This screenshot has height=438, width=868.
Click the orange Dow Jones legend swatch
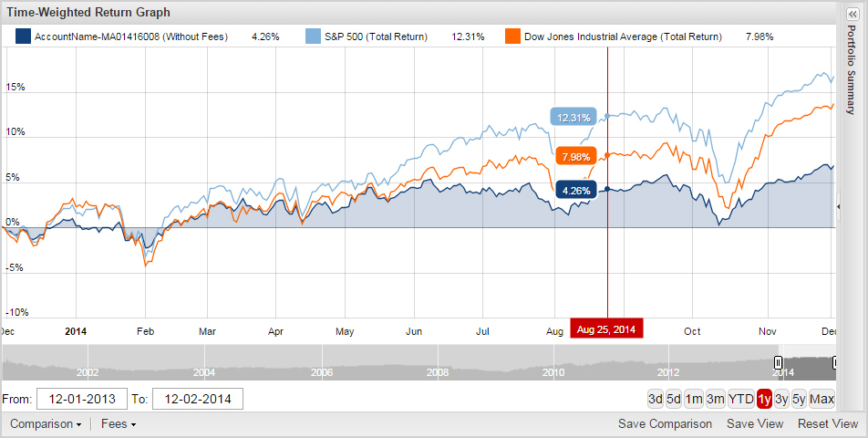click(512, 36)
